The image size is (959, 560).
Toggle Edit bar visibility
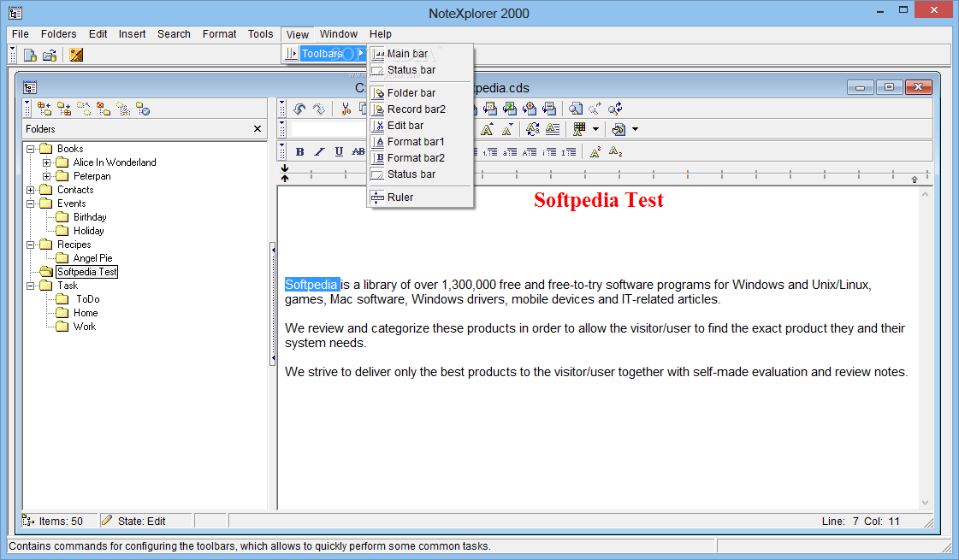click(x=420, y=126)
